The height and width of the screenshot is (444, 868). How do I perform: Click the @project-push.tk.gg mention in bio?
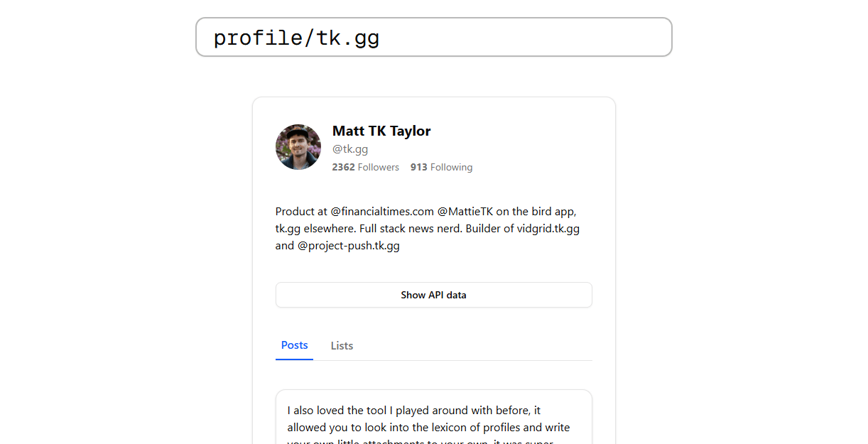pyautogui.click(x=348, y=246)
